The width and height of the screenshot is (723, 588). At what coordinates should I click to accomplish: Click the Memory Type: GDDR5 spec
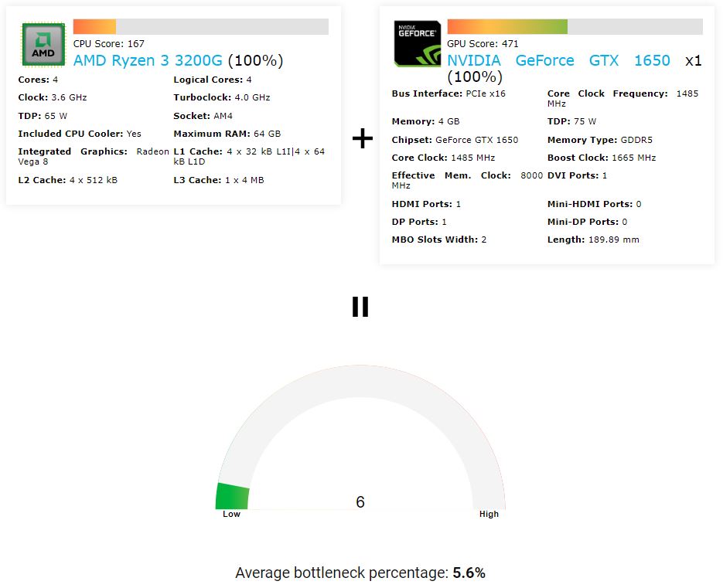(x=600, y=140)
